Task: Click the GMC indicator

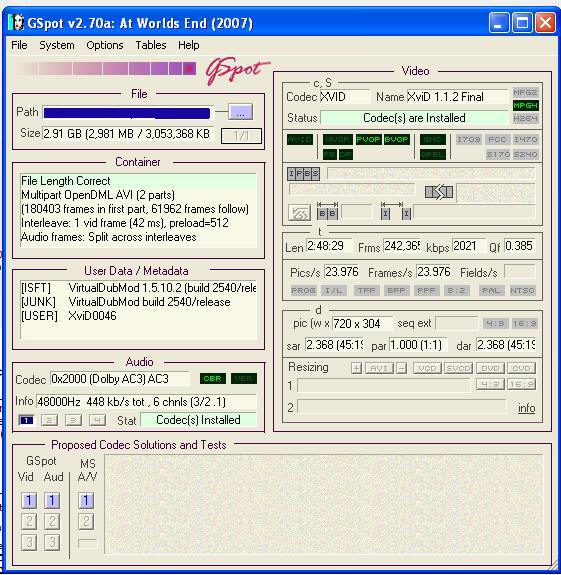Action: click(x=433, y=139)
